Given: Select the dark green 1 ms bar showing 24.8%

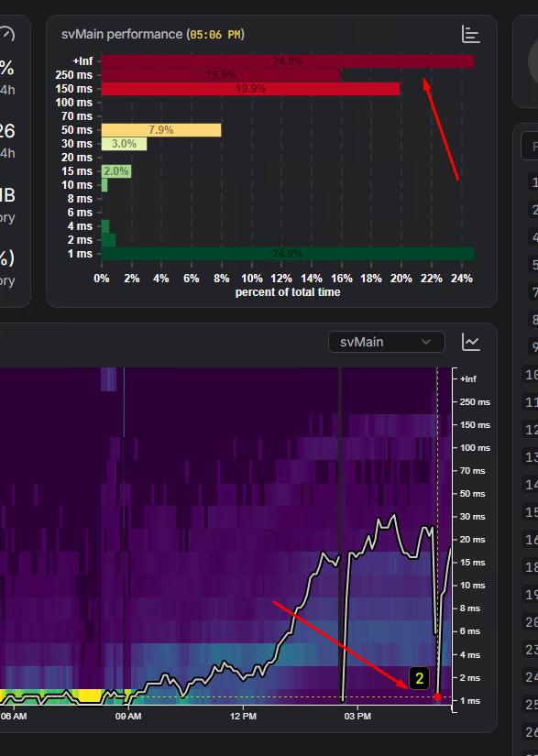Looking at the screenshot, I should point(288,254).
